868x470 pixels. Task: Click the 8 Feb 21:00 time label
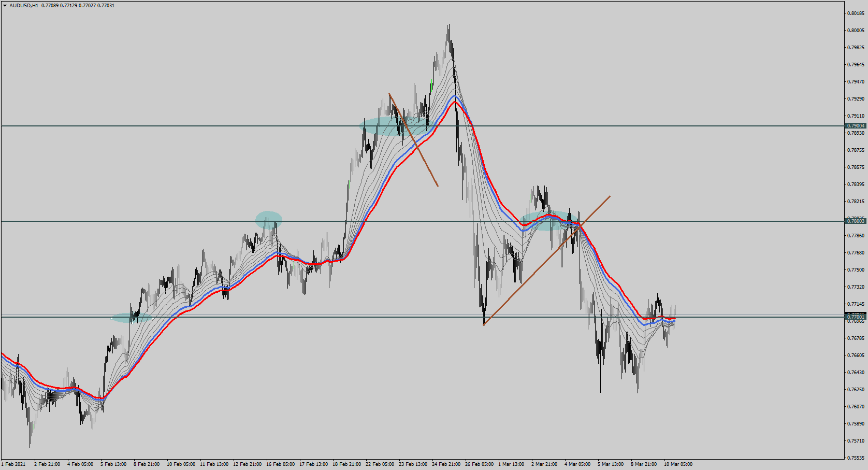pyautogui.click(x=147, y=464)
